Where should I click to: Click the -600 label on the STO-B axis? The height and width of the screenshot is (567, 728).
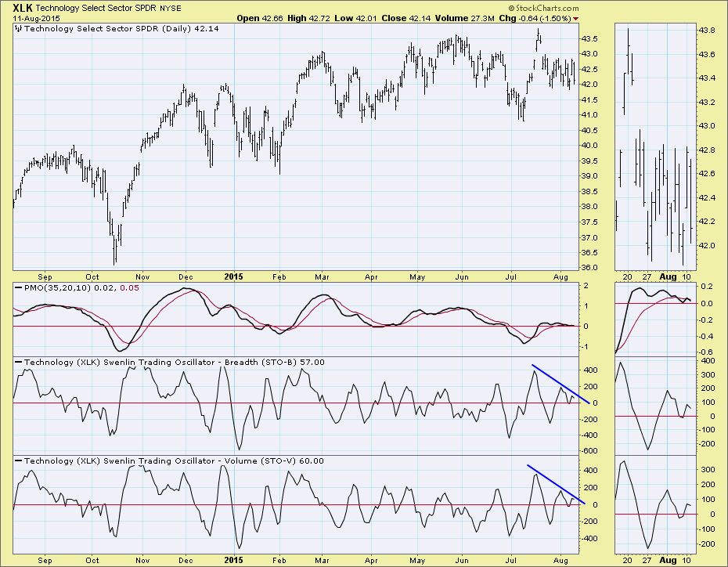point(591,451)
